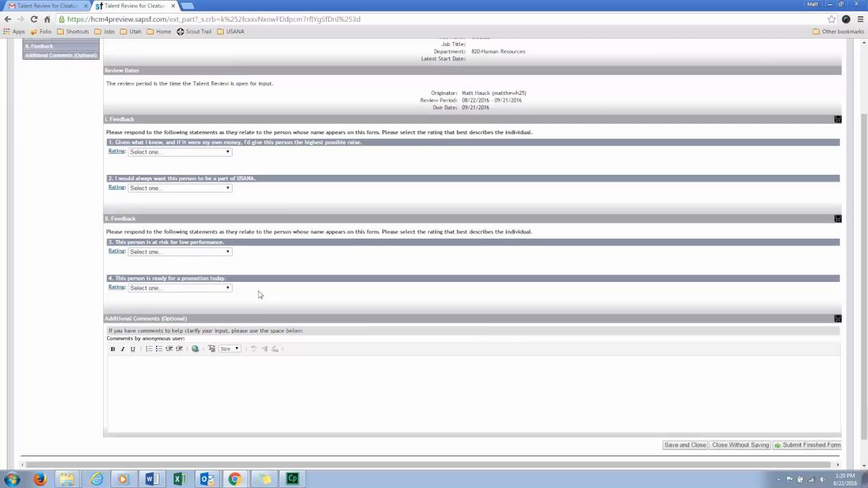Open Excel from taskbar
The height and width of the screenshot is (488, 868).
coord(180,479)
